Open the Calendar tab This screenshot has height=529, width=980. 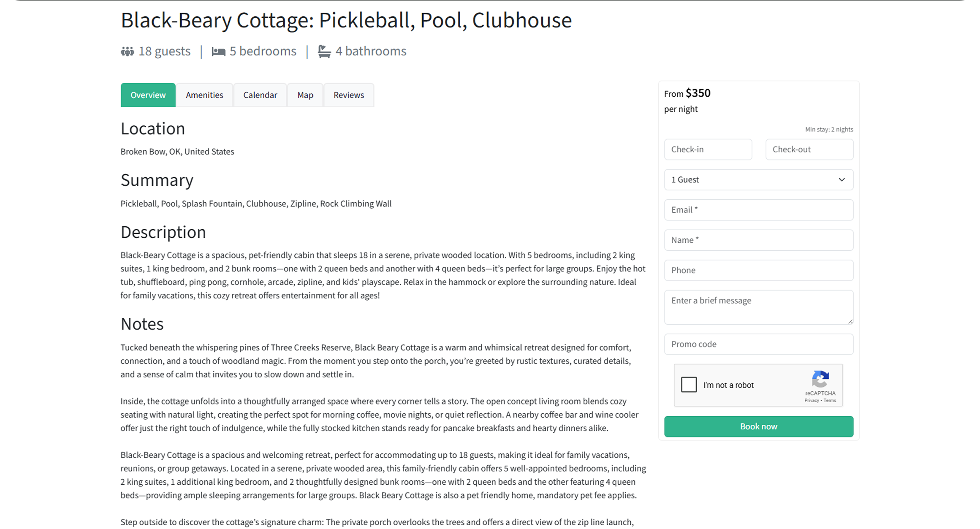pyautogui.click(x=260, y=95)
